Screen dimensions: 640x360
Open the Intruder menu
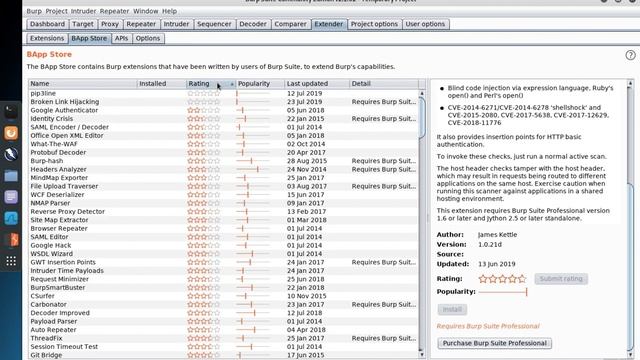point(83,11)
